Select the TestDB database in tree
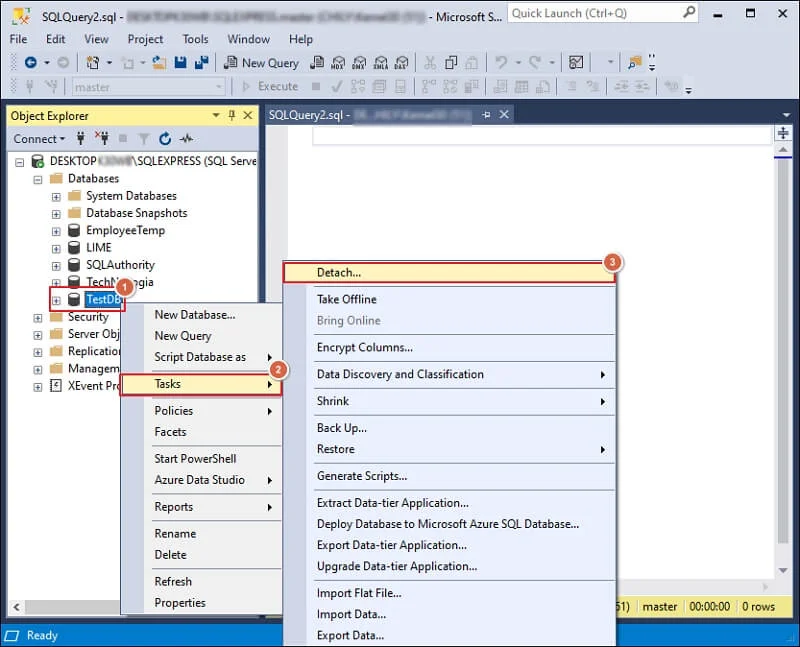Image resolution: width=800 pixels, height=647 pixels. [x=103, y=300]
